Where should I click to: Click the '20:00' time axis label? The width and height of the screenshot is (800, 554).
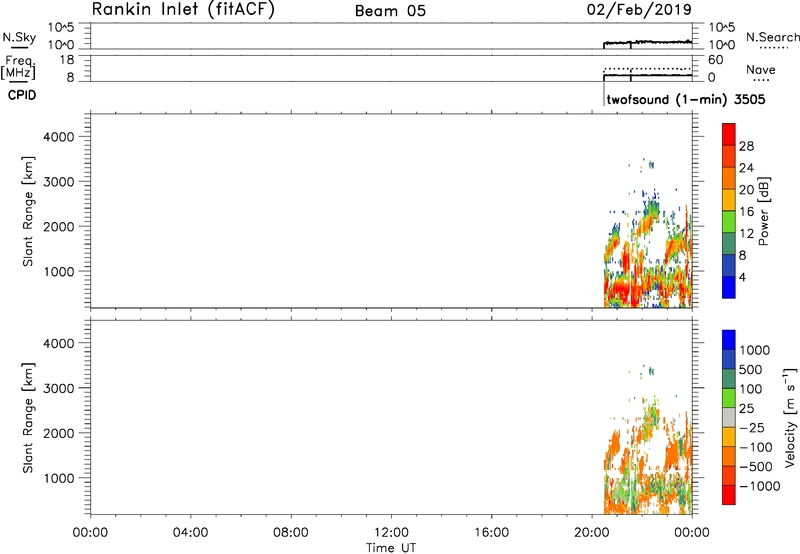591,533
